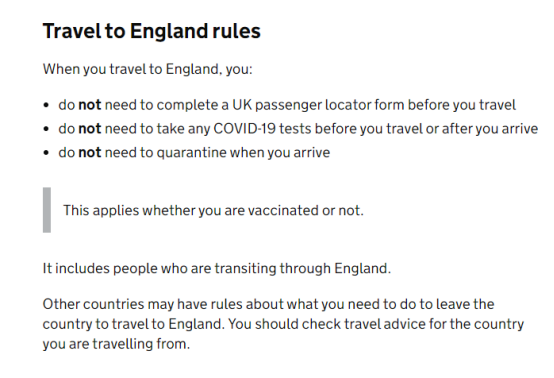
Task: Click "This applies whether you are vaccinated" text
Action: (191, 211)
